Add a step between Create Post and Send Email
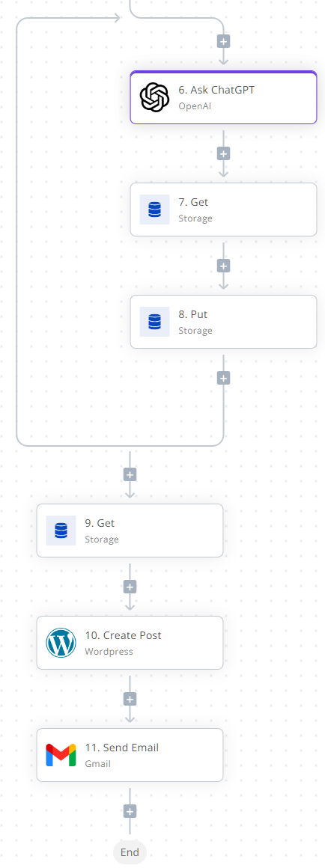Image resolution: width=325 pixels, height=868 pixels. [x=130, y=699]
